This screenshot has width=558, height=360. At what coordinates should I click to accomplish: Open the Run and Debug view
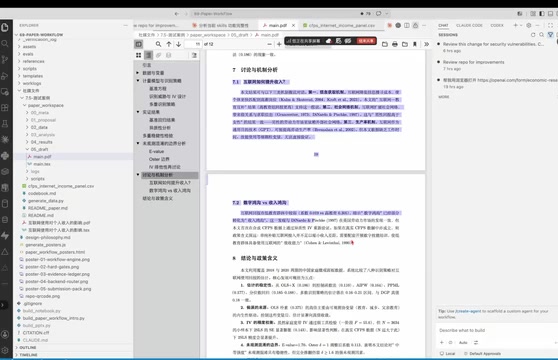click(5, 76)
